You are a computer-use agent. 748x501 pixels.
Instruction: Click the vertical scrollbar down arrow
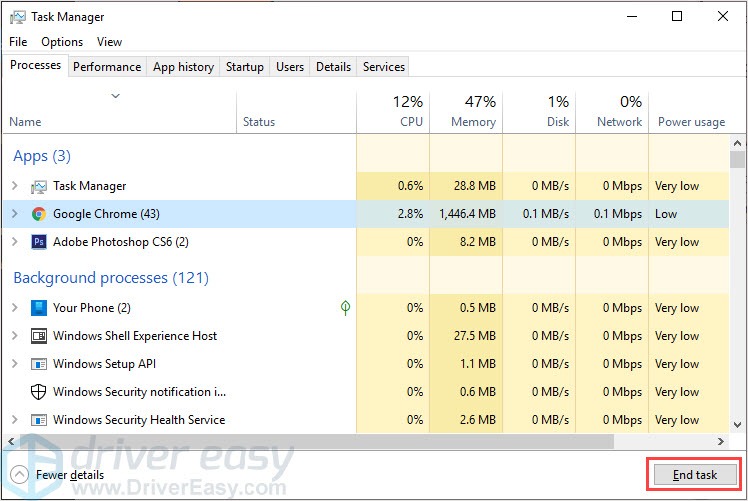[x=738, y=424]
